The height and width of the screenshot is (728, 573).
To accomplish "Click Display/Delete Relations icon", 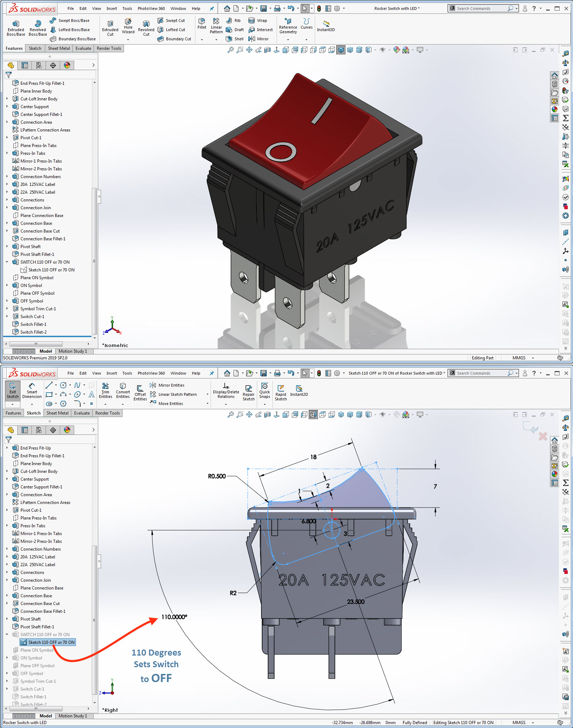I will pos(226,386).
